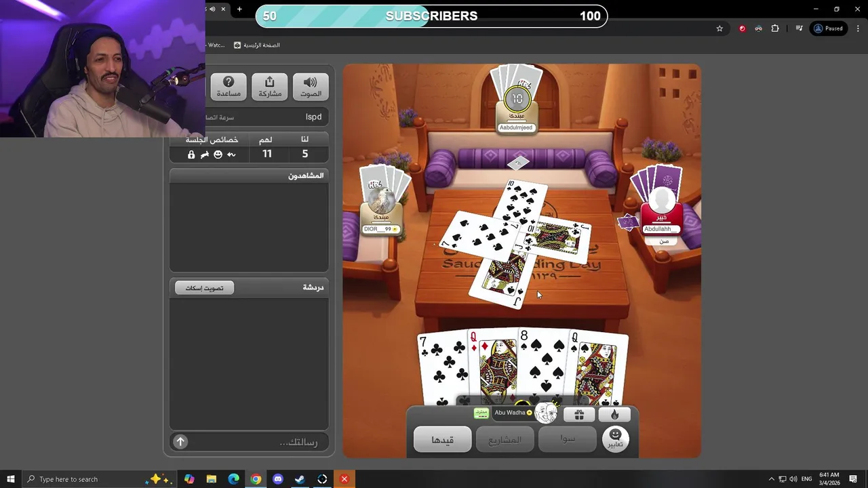Open Steam from the taskbar
The width and height of the screenshot is (868, 488).
point(300,479)
